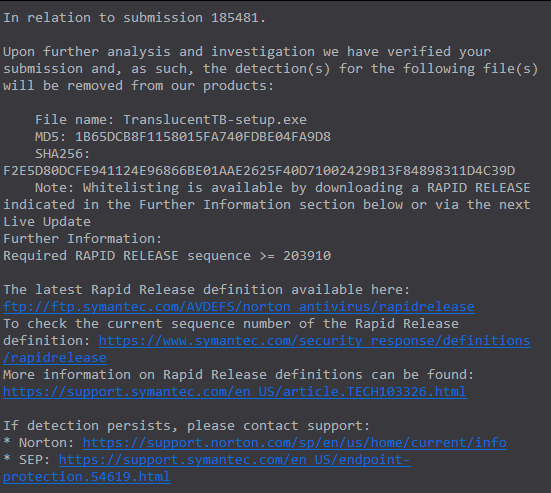Open the ftp.symantec.com rapidrelease FTP link

[x=239, y=307]
